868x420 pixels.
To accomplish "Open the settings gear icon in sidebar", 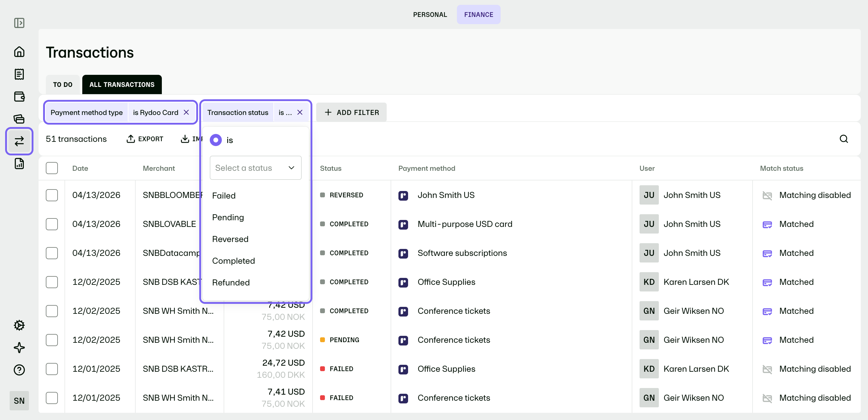I will click(19, 325).
